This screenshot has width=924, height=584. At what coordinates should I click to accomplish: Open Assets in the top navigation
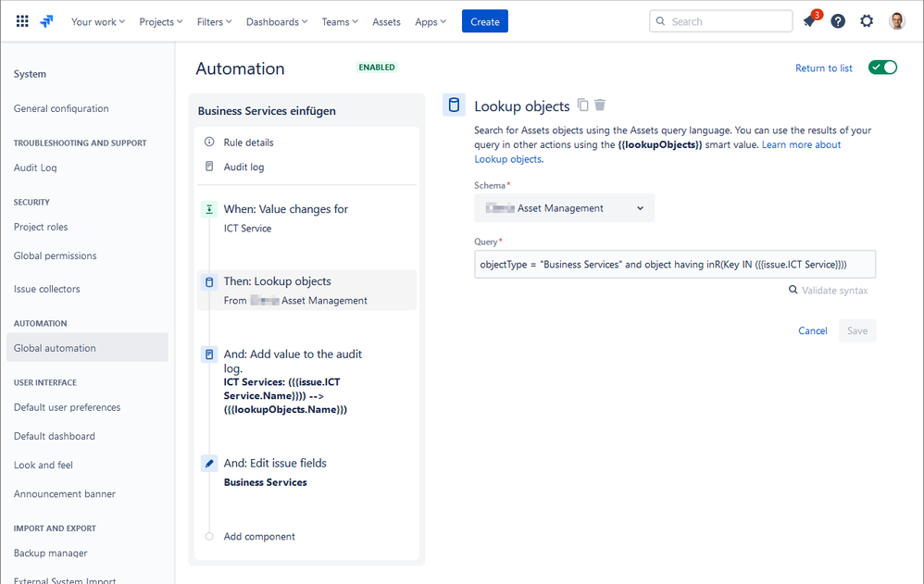pos(387,22)
